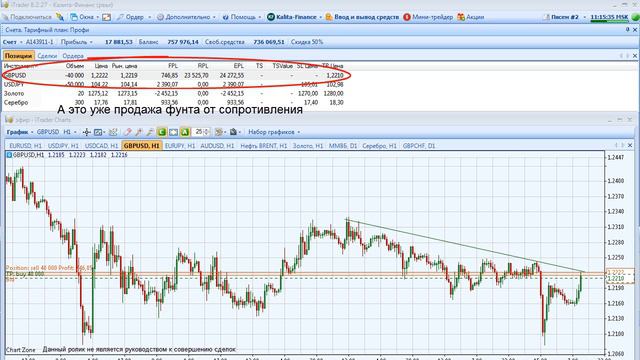
Task: Switch to the USDCAD, H1 chart tab
Action: point(101,146)
